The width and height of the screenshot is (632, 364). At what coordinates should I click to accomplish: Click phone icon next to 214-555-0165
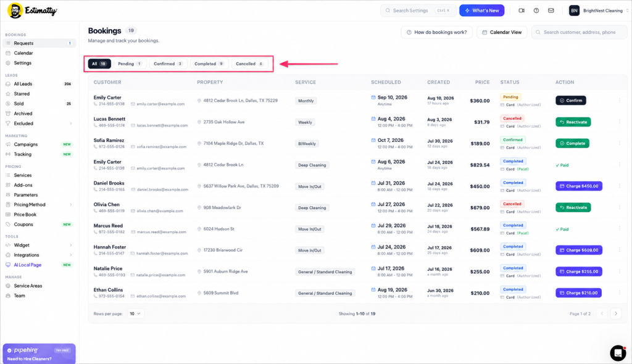coord(96,189)
